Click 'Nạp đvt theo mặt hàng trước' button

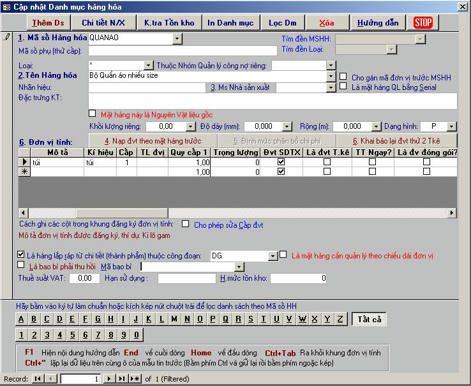[x=153, y=141]
